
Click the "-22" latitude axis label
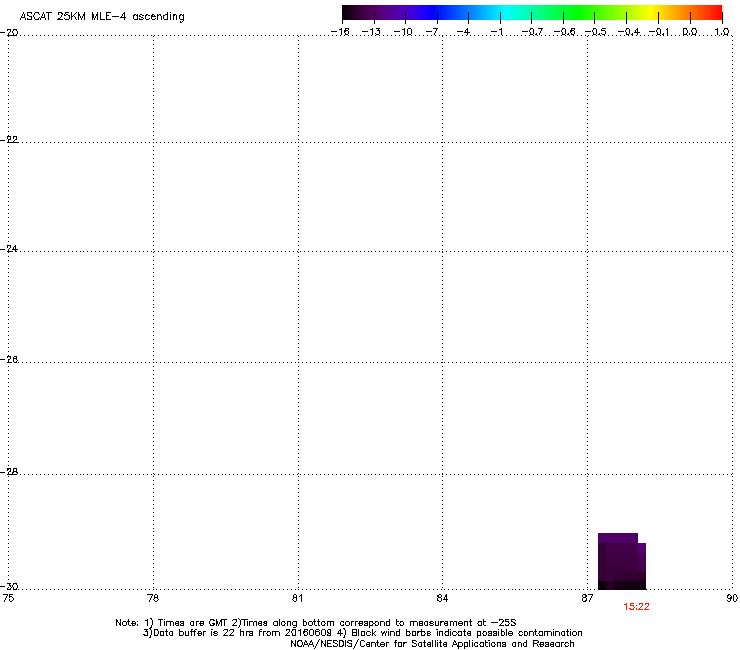[9, 140]
